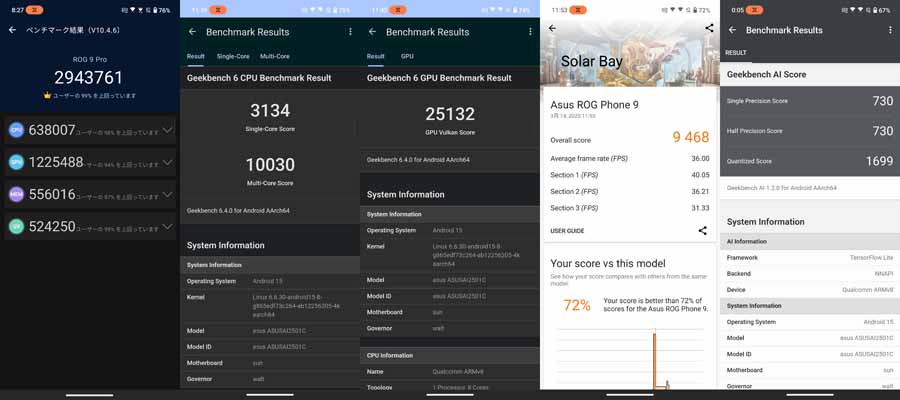Tap orange status pill beside 8:27 clock
This screenshot has width=900, height=400.
point(34,10)
